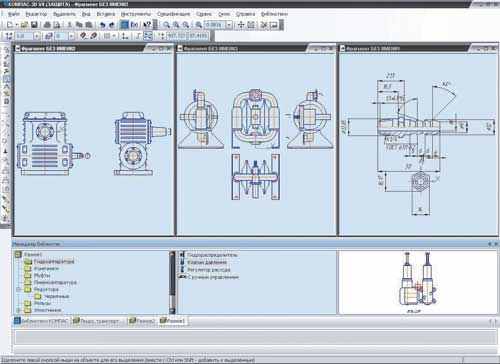Click the context help arrow-question icon

coord(147,25)
